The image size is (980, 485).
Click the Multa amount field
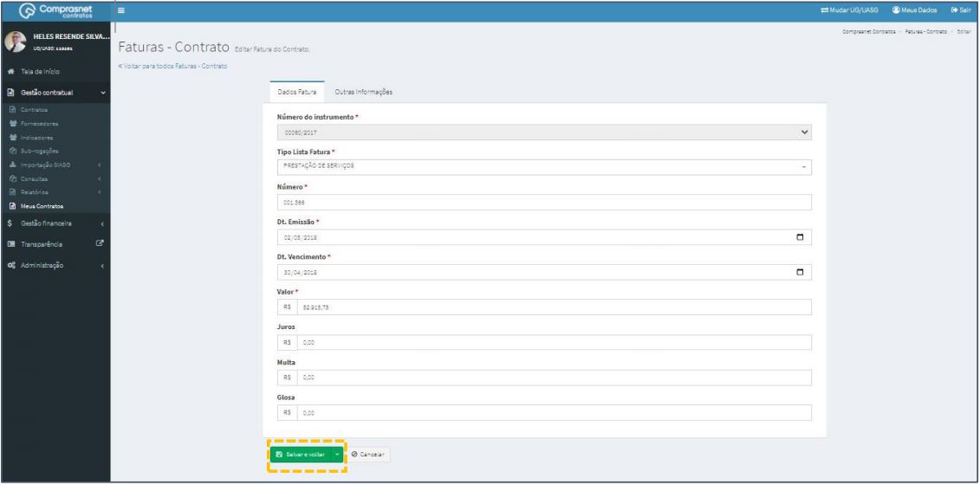click(554, 378)
